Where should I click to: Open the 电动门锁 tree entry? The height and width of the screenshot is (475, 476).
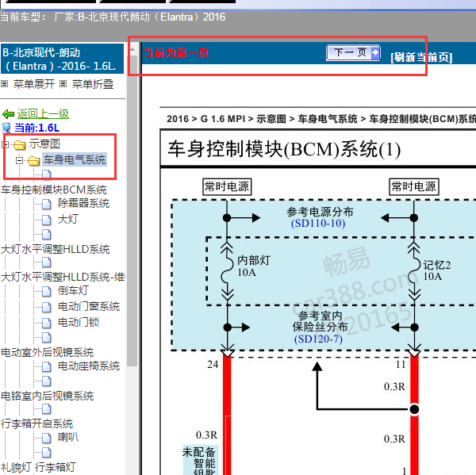tap(79, 322)
